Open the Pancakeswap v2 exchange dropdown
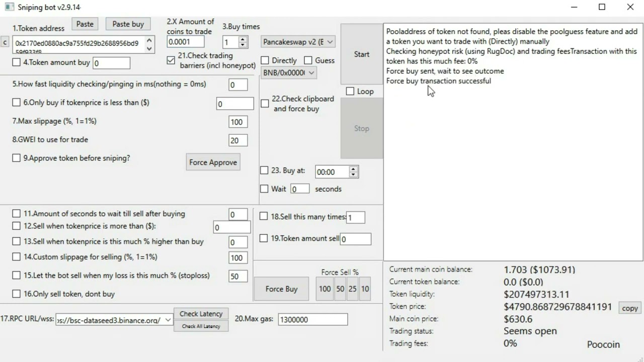The height and width of the screenshot is (362, 644). coord(298,42)
